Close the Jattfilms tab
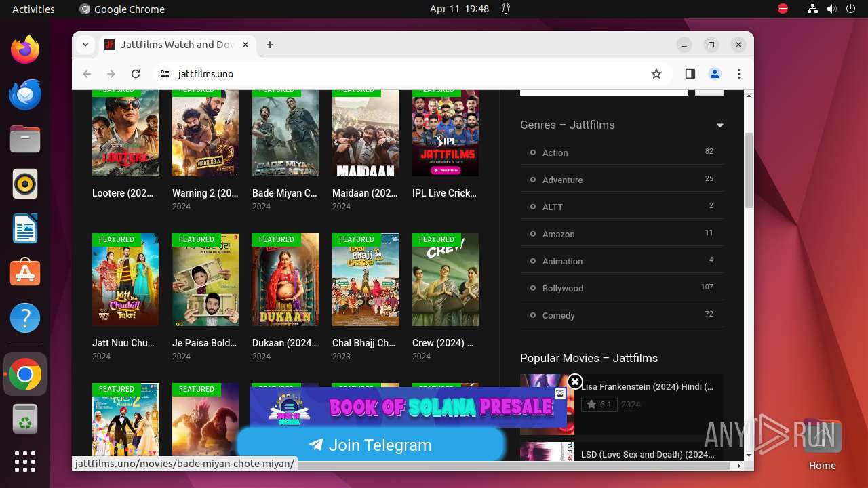This screenshot has width=868, height=488. 245,45
